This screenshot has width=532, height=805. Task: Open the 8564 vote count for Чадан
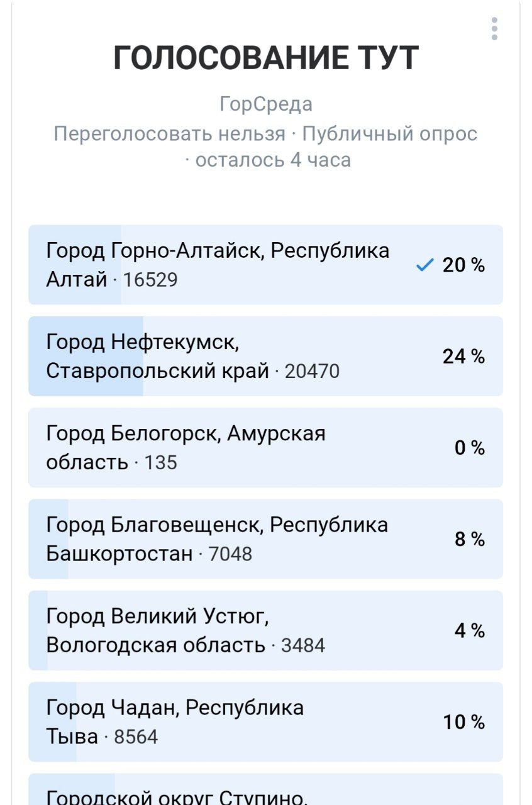[136, 737]
